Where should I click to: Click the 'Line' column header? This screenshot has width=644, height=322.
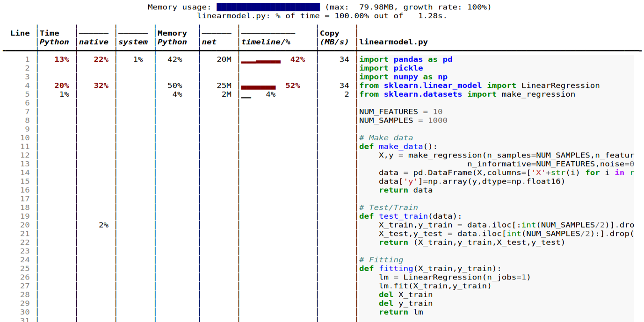pyautogui.click(x=20, y=33)
